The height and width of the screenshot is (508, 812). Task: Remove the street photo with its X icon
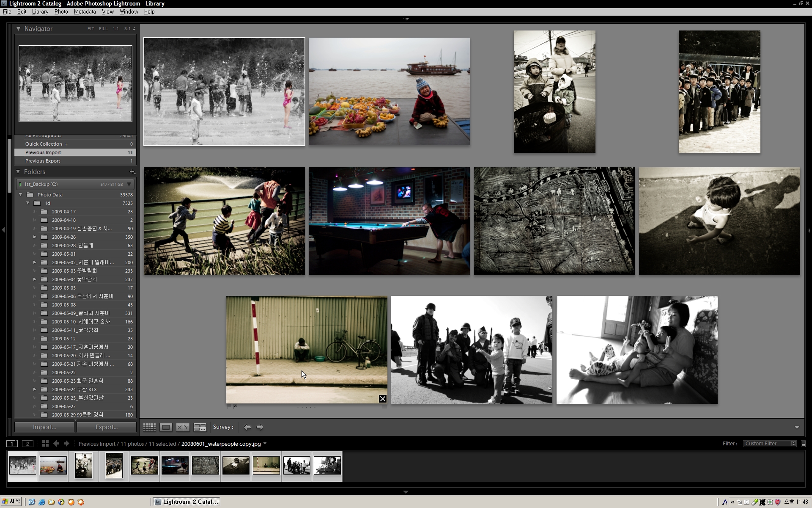point(382,399)
